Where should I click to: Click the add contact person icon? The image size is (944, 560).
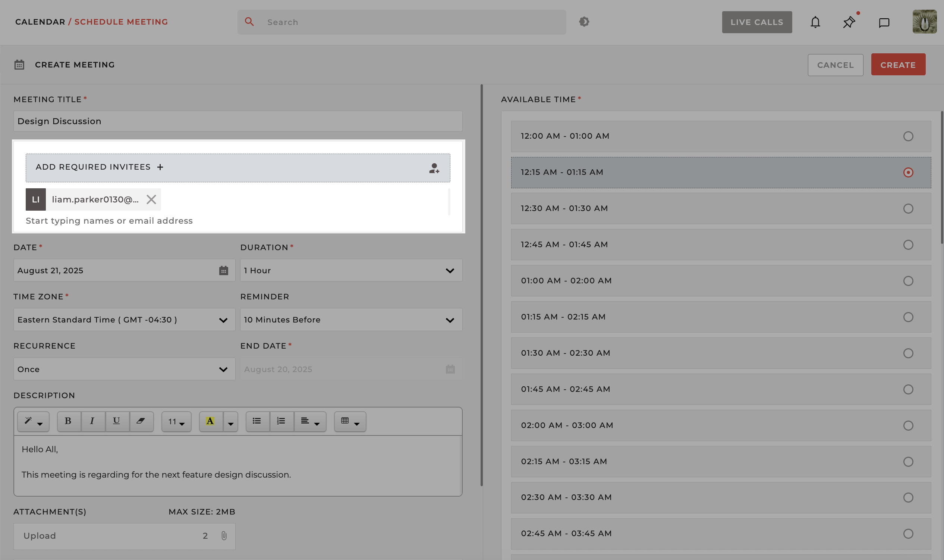[434, 168]
